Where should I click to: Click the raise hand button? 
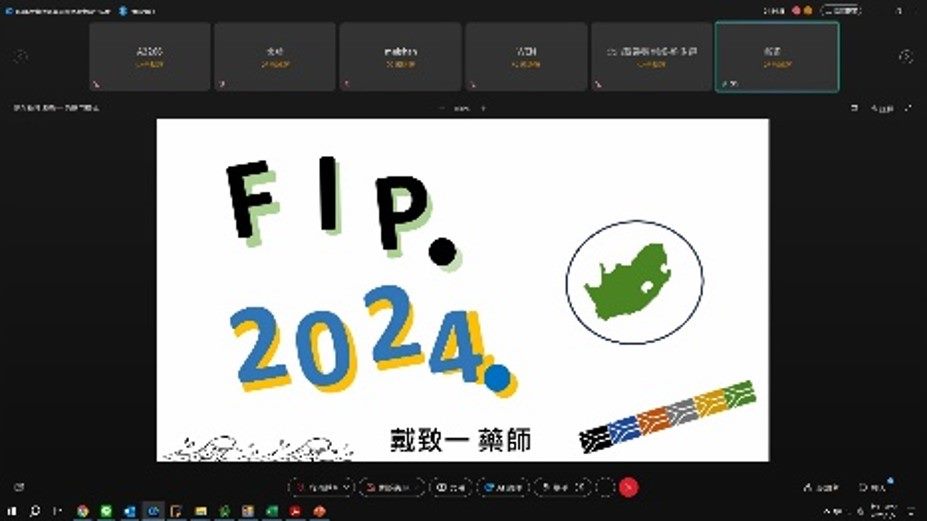pos(555,487)
